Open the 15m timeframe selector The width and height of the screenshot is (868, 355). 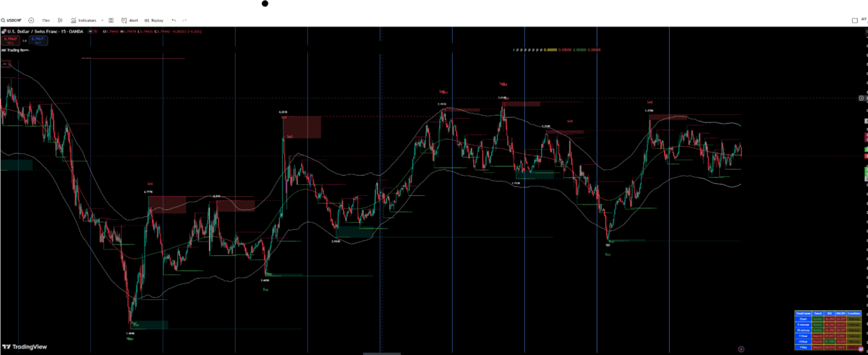pos(46,20)
